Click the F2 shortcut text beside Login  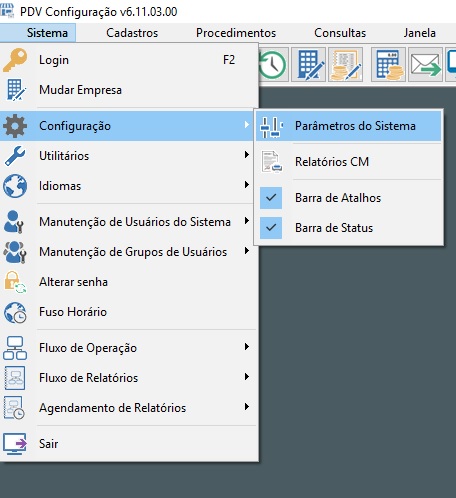point(229,60)
